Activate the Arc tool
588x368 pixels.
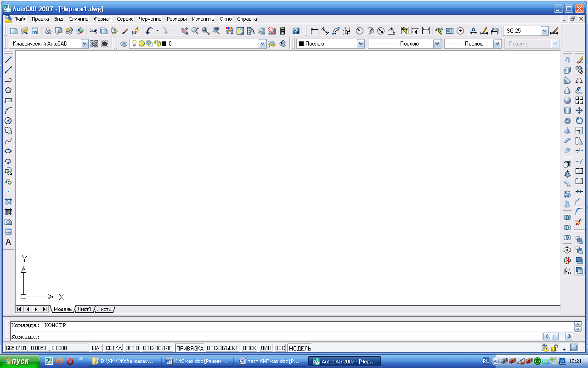(8, 110)
